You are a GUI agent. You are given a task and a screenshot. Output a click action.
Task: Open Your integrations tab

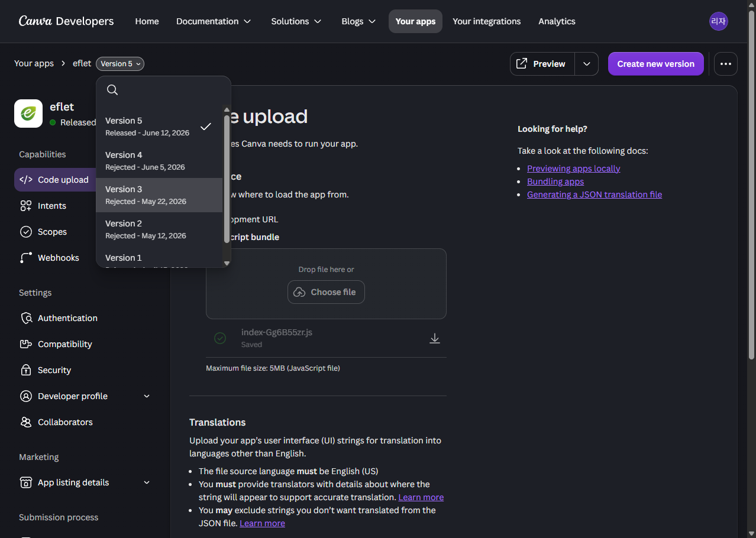coord(487,21)
